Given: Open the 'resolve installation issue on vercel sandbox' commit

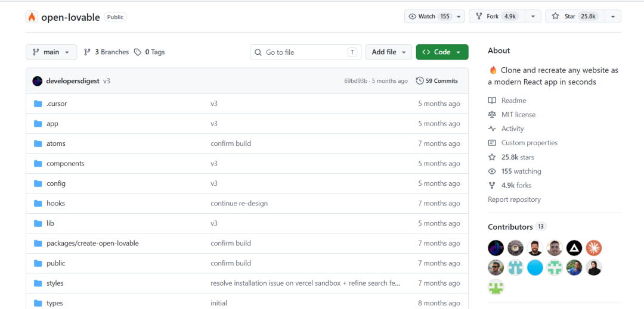Looking at the screenshot, I should pos(305,283).
